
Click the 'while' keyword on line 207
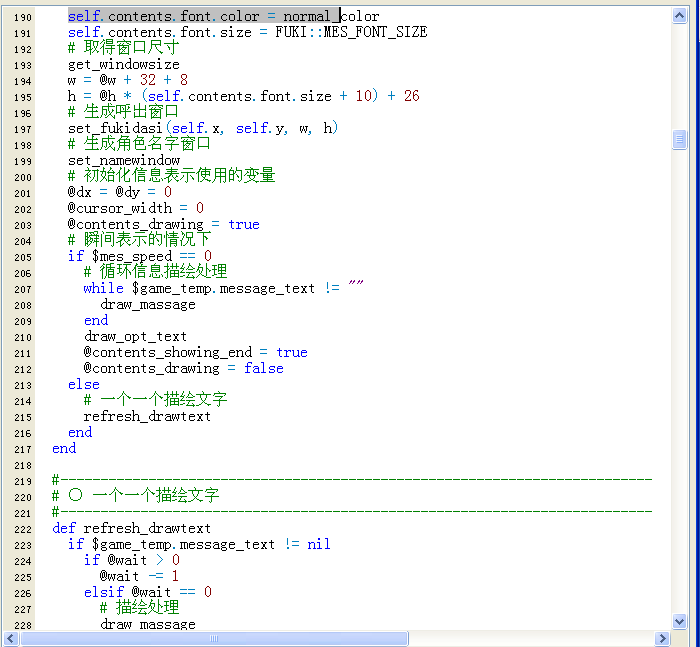[104, 288]
